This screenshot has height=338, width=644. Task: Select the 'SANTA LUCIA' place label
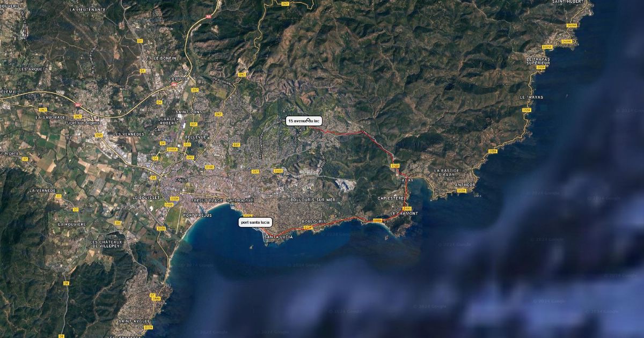click(x=279, y=237)
